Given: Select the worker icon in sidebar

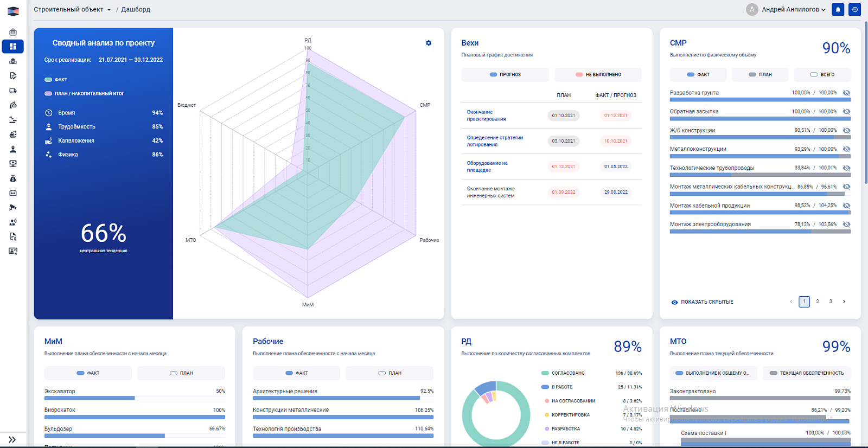Looking at the screenshot, I should click(13, 149).
